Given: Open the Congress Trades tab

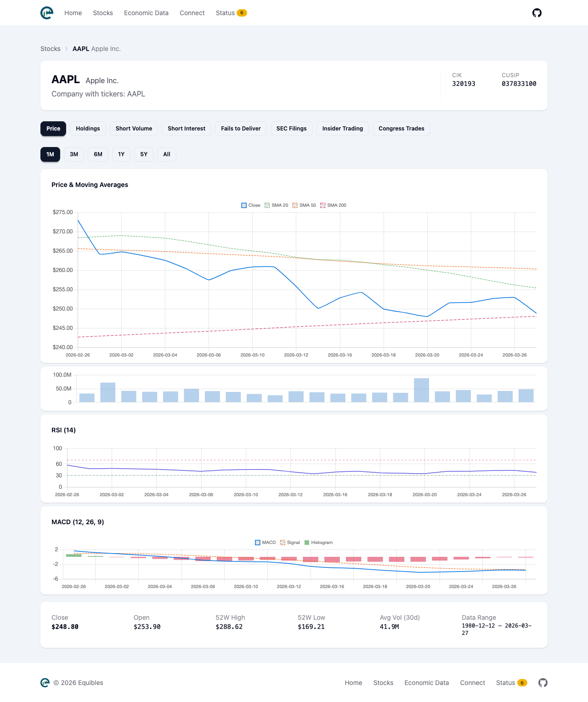Looking at the screenshot, I should (401, 129).
